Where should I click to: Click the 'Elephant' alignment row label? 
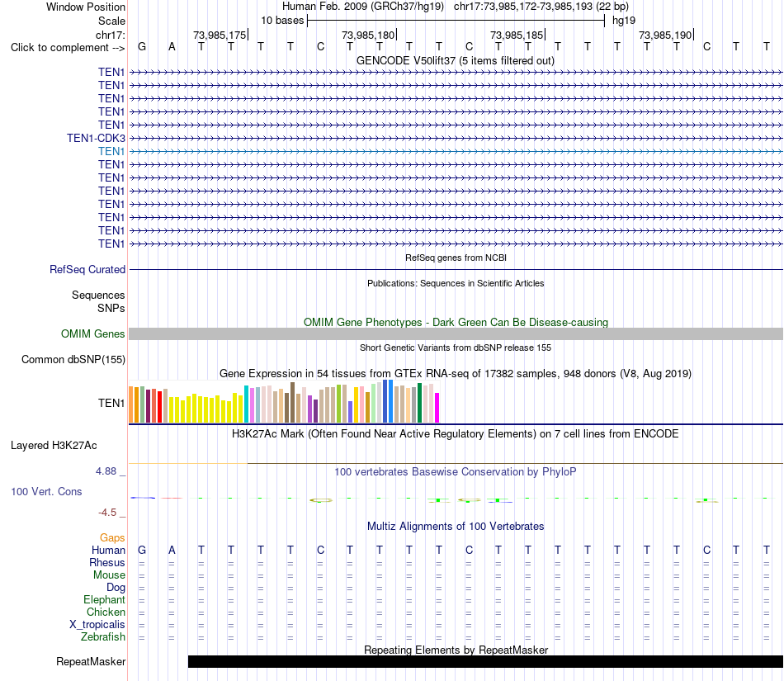tap(104, 599)
